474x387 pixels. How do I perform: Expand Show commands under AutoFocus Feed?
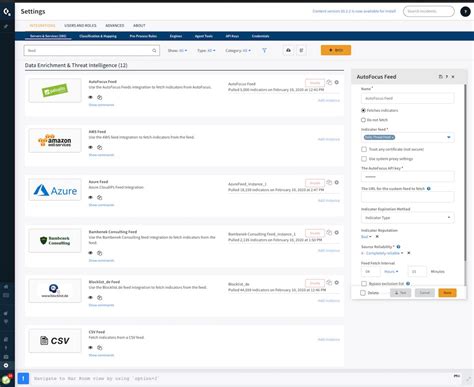101,105
